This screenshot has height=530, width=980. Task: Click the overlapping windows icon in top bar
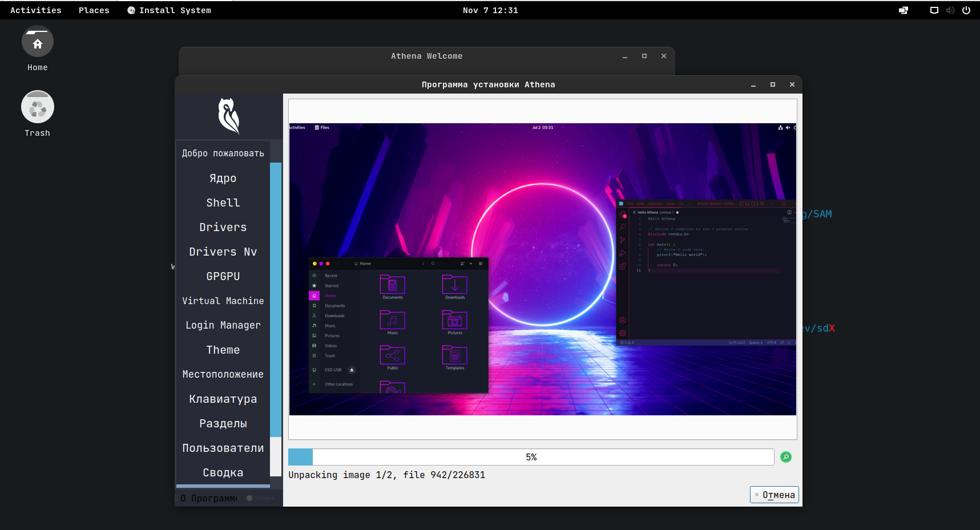904,10
